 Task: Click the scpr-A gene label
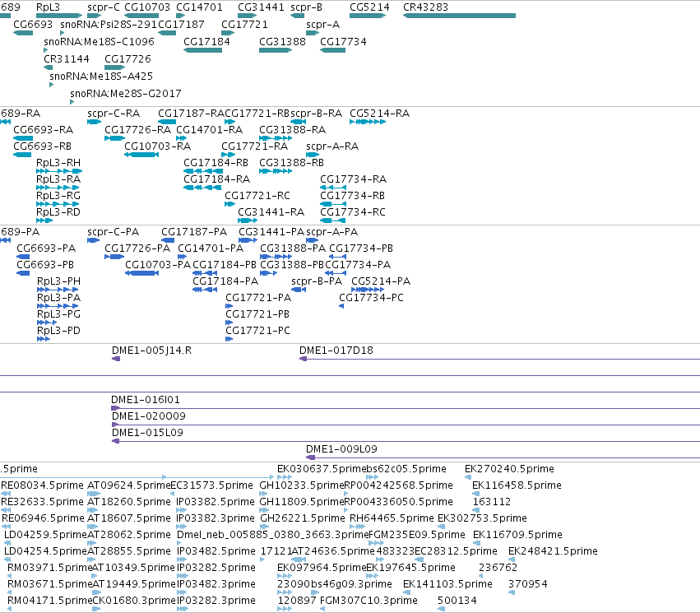click(x=322, y=25)
